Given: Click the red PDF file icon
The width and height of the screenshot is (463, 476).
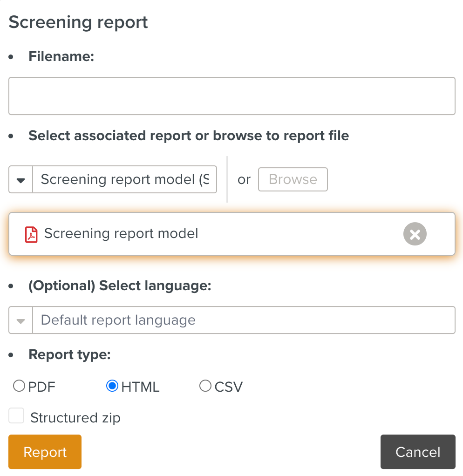Looking at the screenshot, I should (x=31, y=234).
